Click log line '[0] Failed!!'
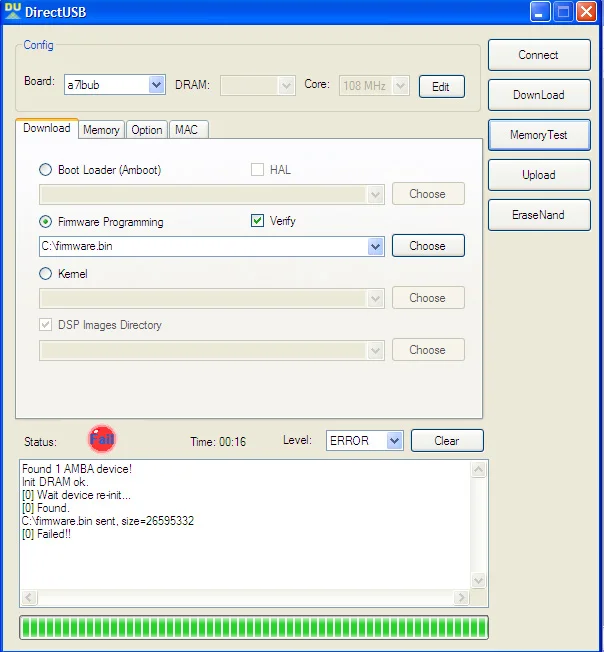This screenshot has width=604, height=652. coord(46,534)
